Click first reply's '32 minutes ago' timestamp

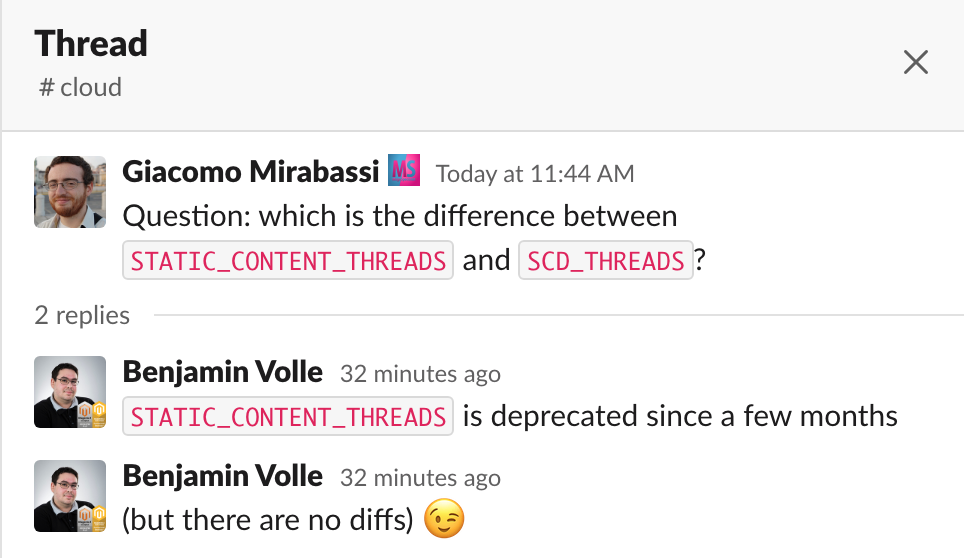pos(421,374)
